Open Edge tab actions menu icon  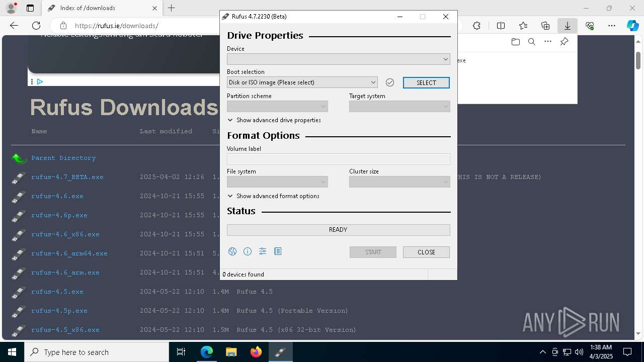pos(30,8)
